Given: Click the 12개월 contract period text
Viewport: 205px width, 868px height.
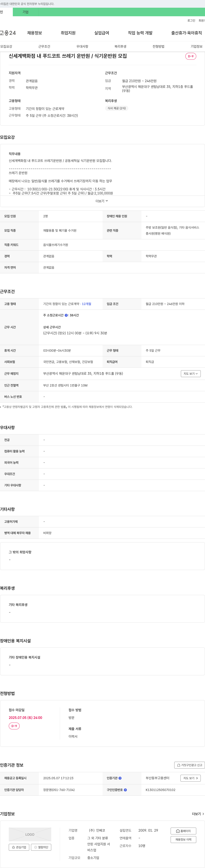Looking at the screenshot, I should [x=86, y=304].
